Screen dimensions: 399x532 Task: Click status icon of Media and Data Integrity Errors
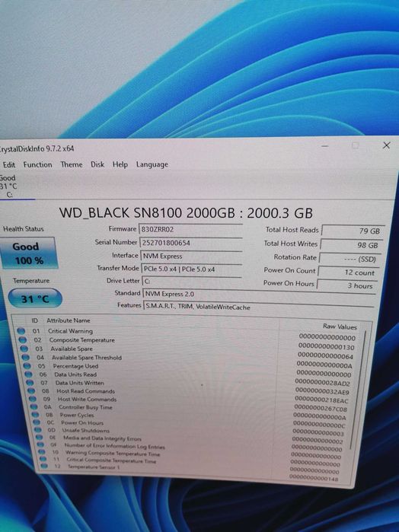(x=40, y=438)
